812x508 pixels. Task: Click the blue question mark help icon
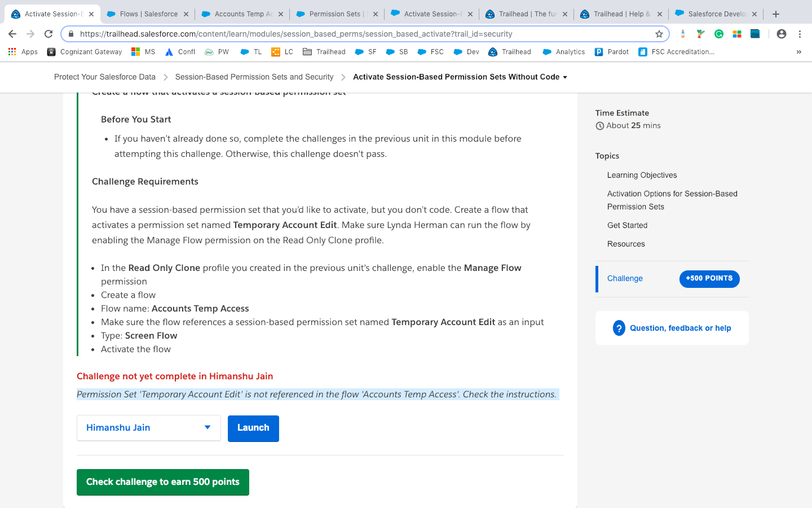point(619,328)
